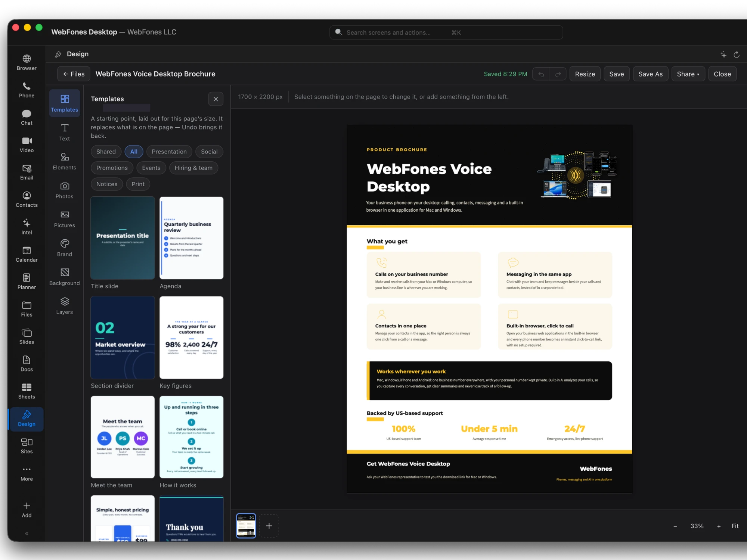Click the Close button in toolbar

[722, 74]
